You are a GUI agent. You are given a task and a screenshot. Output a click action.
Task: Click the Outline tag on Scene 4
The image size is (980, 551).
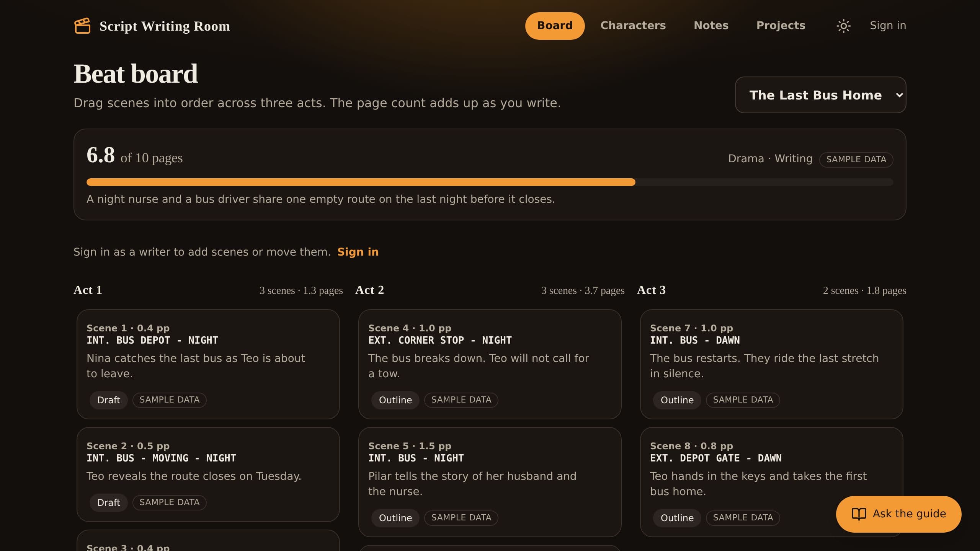(x=395, y=400)
